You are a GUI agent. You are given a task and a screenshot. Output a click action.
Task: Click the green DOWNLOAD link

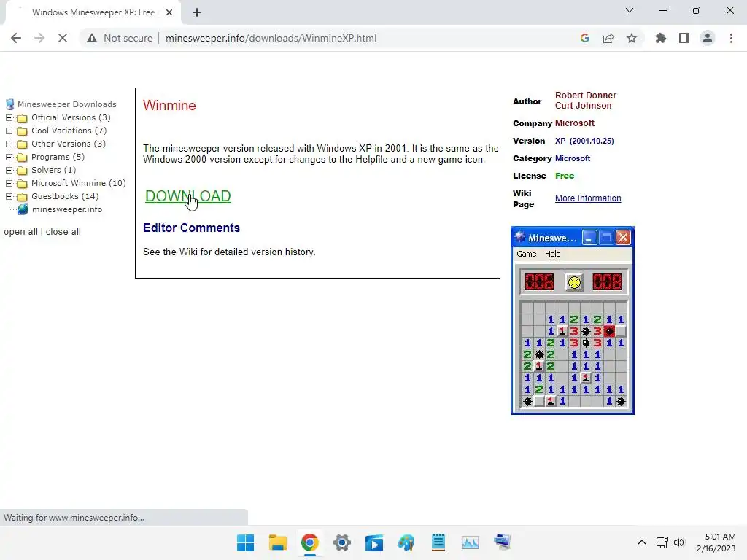click(188, 196)
